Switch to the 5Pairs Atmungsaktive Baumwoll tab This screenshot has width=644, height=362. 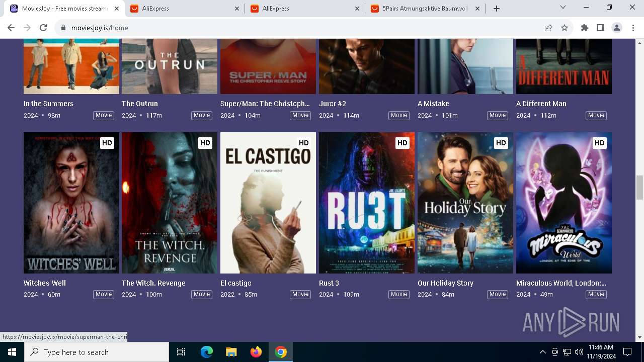coord(425,9)
